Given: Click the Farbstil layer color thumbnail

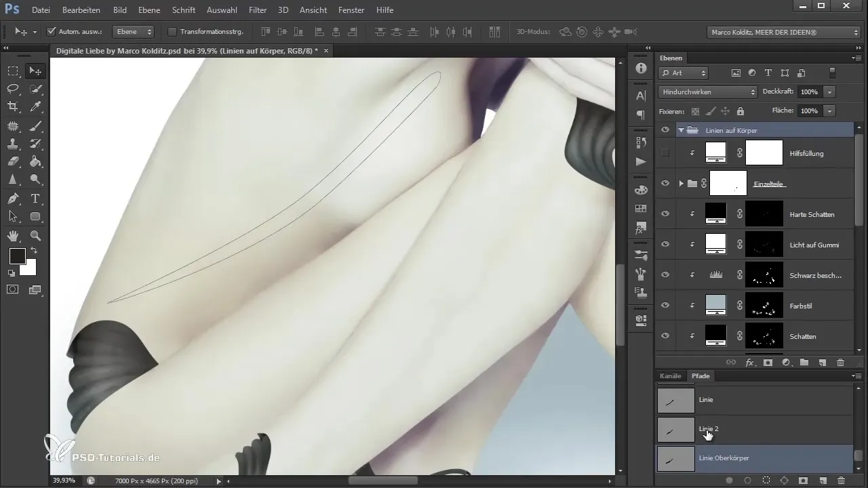Looking at the screenshot, I should (x=716, y=305).
